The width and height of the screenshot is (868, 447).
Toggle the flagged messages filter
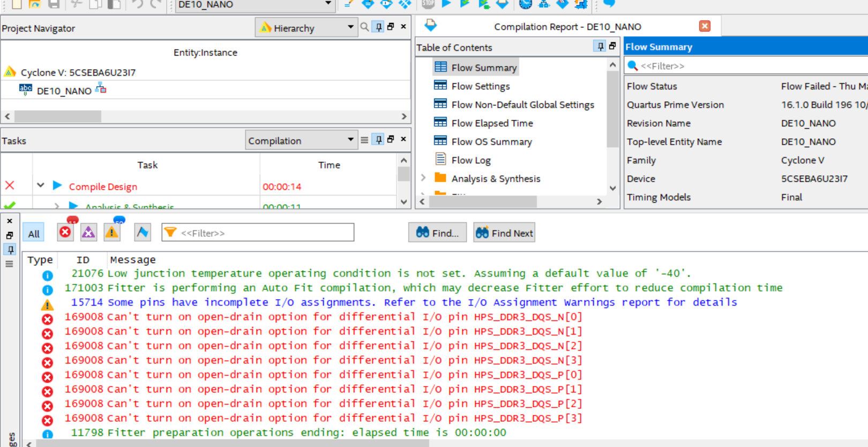coord(142,232)
